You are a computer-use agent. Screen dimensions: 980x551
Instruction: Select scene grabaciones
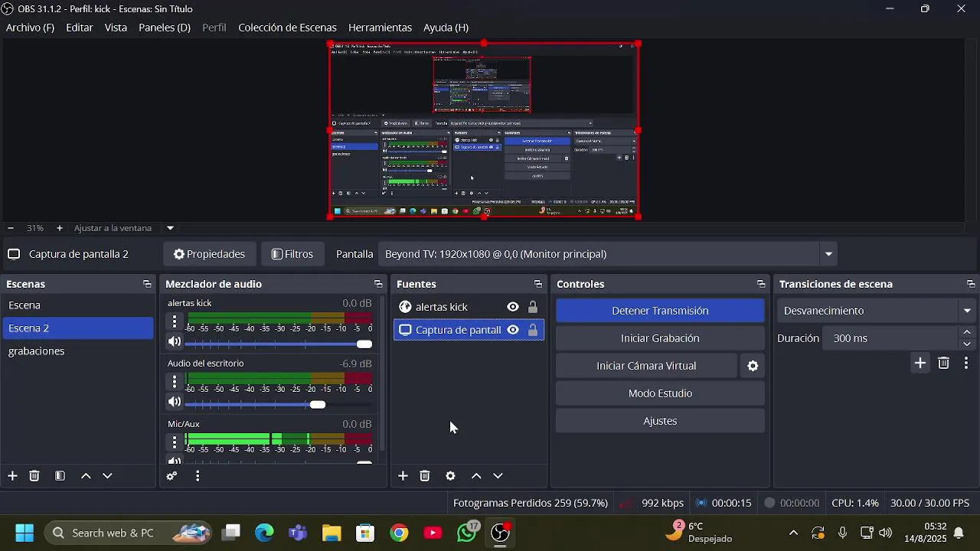[x=77, y=351]
